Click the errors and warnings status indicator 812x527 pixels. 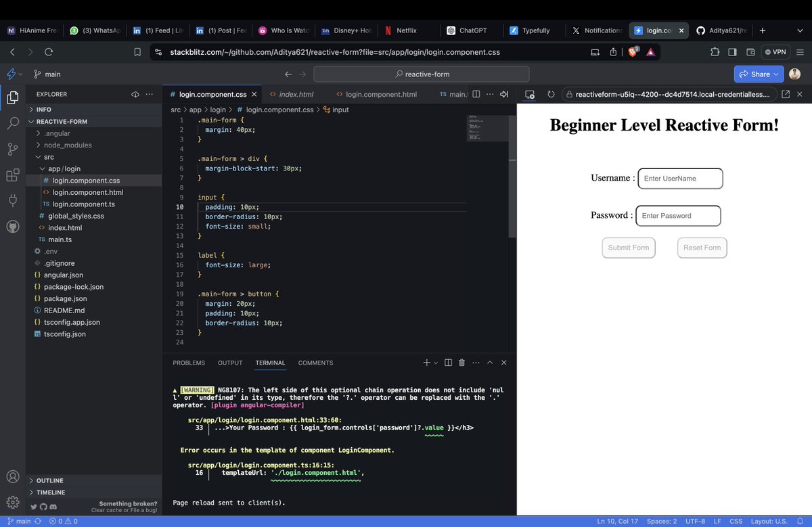coord(63,522)
